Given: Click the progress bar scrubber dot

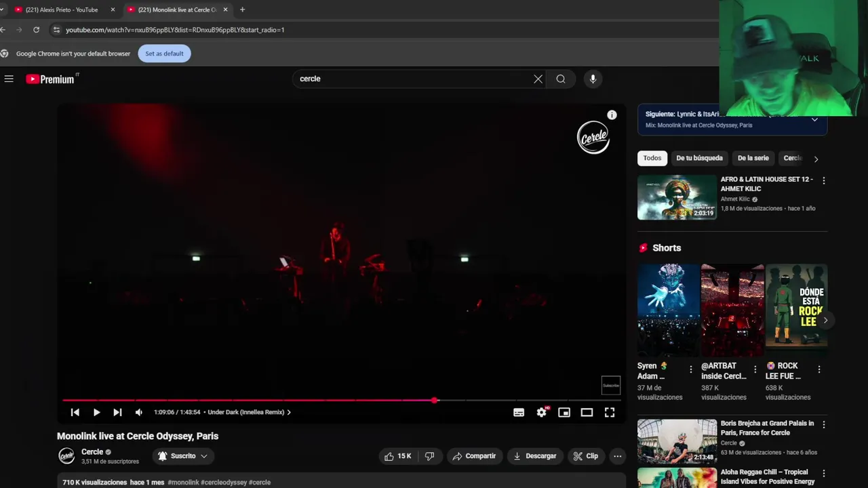Looking at the screenshot, I should [435, 401].
